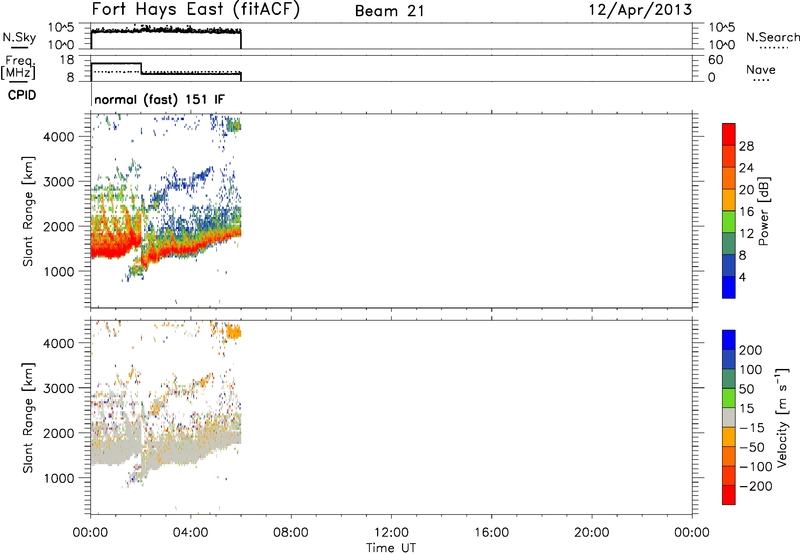Click the "-15" tick on the Velocity colorbar
This screenshot has height=554, width=800.
[x=752, y=427]
